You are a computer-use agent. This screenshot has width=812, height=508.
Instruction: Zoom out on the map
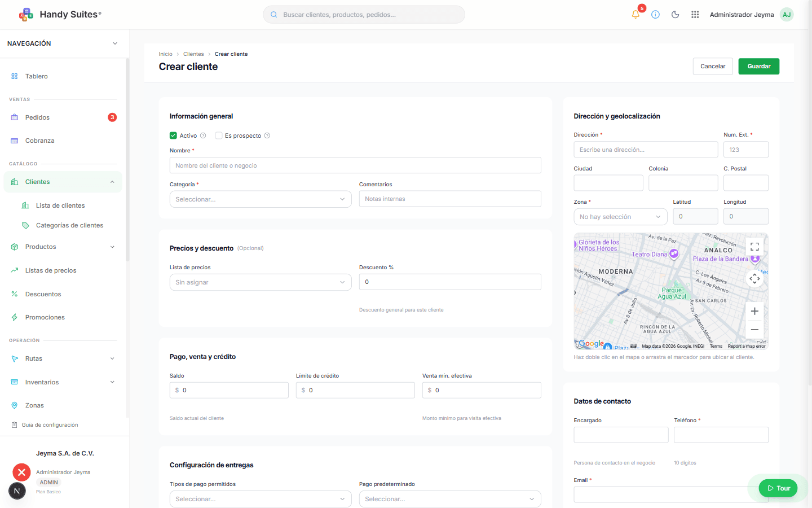click(754, 330)
